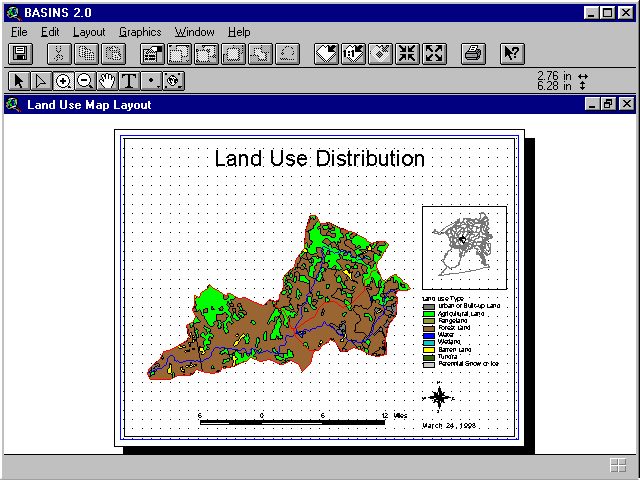Click the yellow Barren Land legend swatch

click(x=429, y=350)
